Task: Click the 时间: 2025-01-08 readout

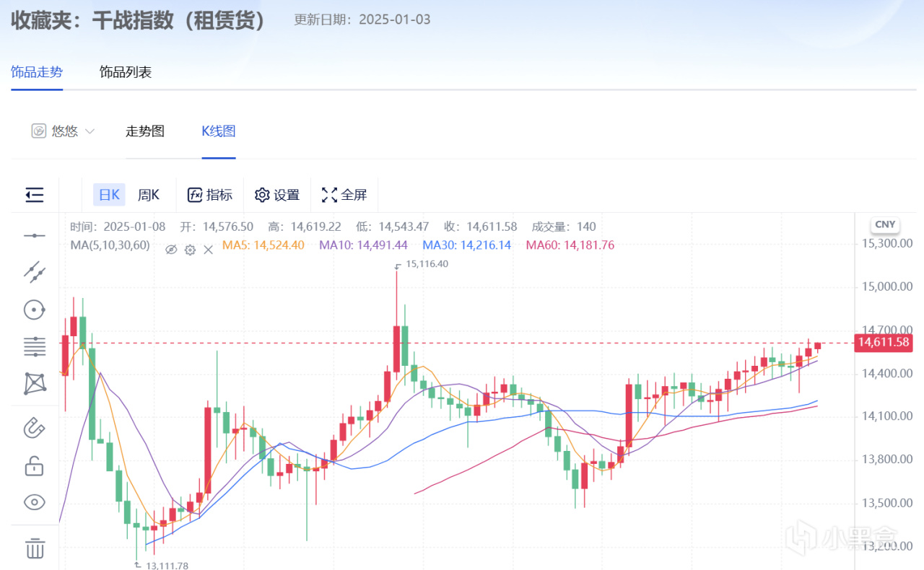Action: (118, 227)
